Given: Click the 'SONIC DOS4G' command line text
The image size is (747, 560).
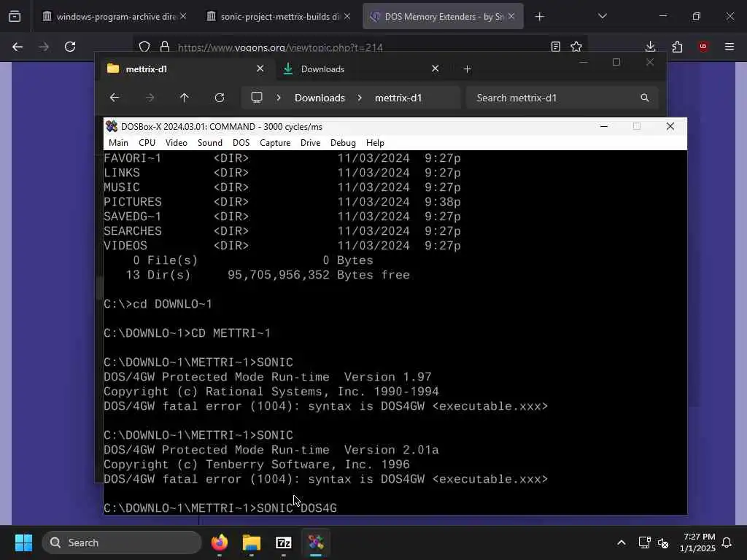Looking at the screenshot, I should coord(297,508).
